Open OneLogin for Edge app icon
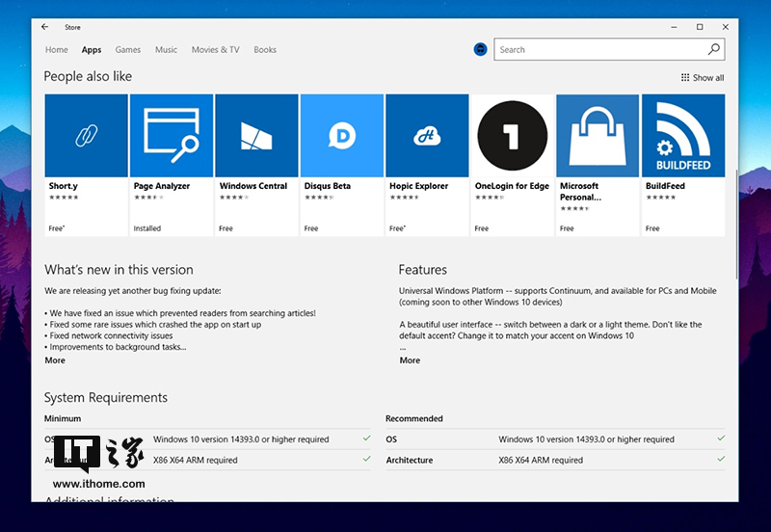This screenshot has width=771, height=532. [x=513, y=136]
